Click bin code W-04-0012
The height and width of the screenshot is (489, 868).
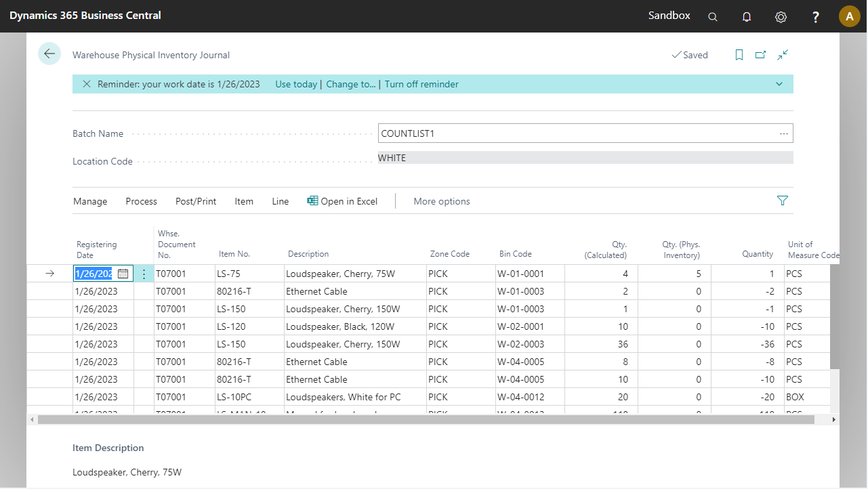click(x=530, y=397)
